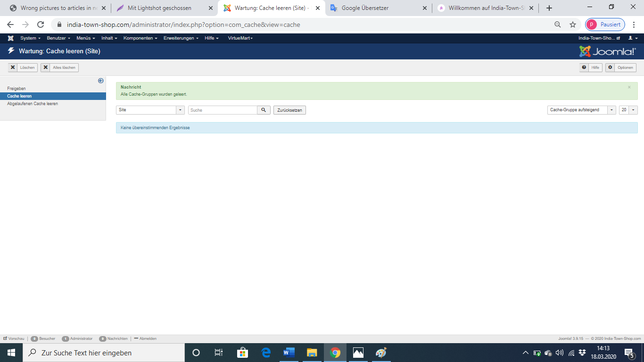Click the Joomla logo icon in admin menu
The height and width of the screenshot is (362, 644).
pyautogui.click(x=10, y=38)
